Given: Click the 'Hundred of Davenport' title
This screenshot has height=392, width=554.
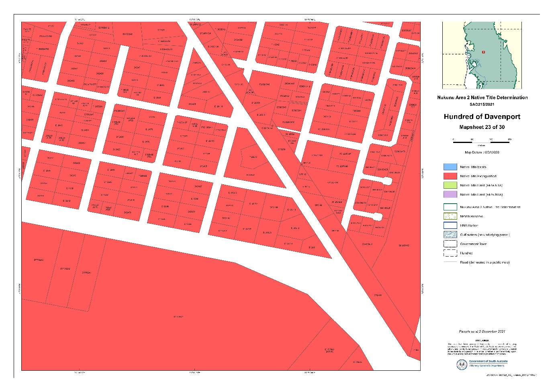Looking at the screenshot, I should point(482,116).
